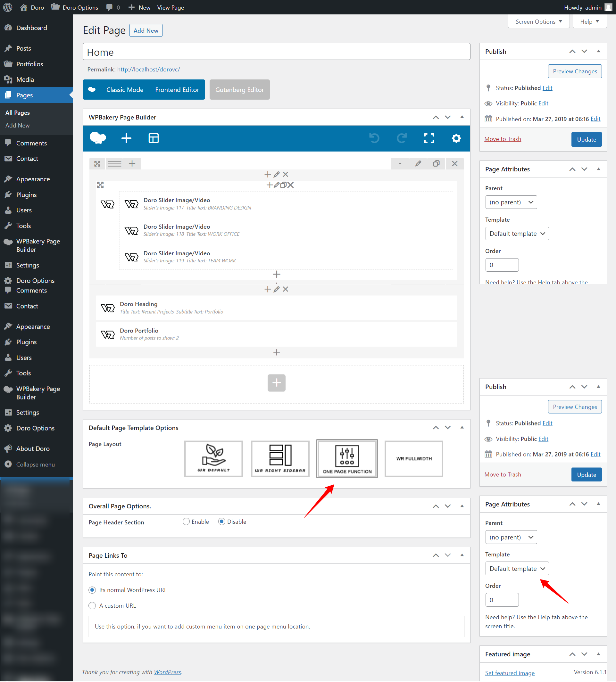The image size is (616, 682).
Task: Choose the WR Fullwidth page layout
Action: pyautogui.click(x=414, y=459)
